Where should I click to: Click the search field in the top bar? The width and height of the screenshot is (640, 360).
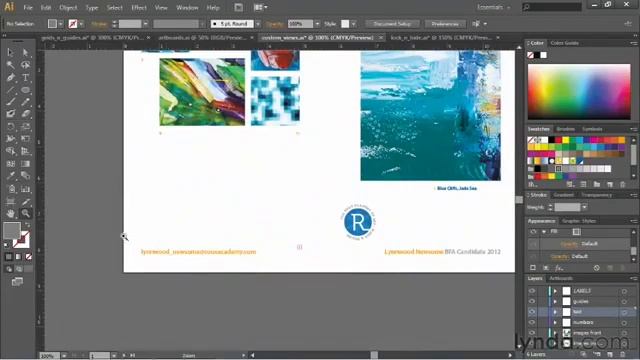point(552,7)
